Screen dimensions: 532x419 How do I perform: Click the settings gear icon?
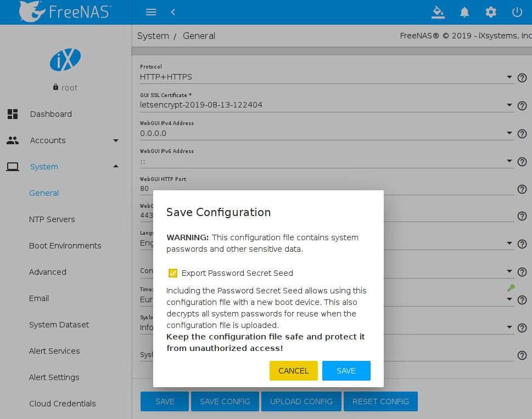tap(491, 12)
